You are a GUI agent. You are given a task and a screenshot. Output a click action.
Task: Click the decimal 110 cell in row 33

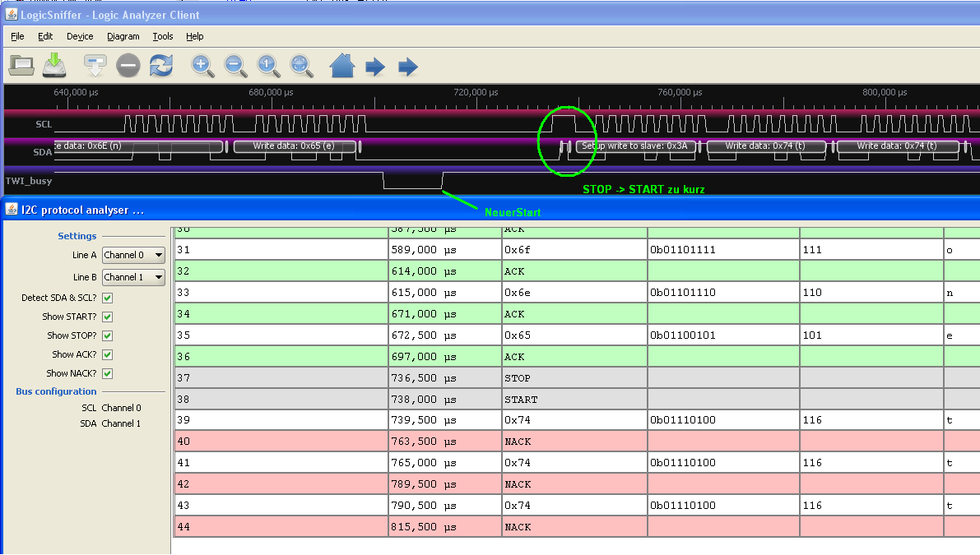coord(871,292)
